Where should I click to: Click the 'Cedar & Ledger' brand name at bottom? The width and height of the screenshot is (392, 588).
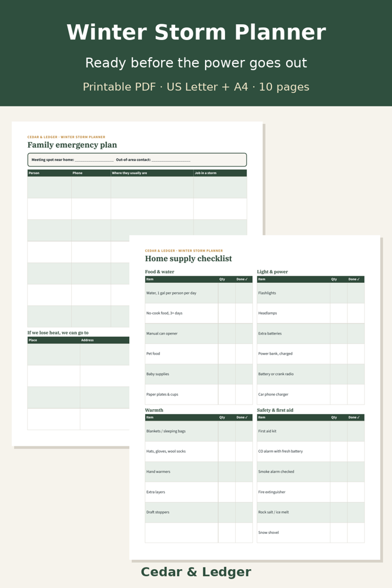tap(196, 572)
